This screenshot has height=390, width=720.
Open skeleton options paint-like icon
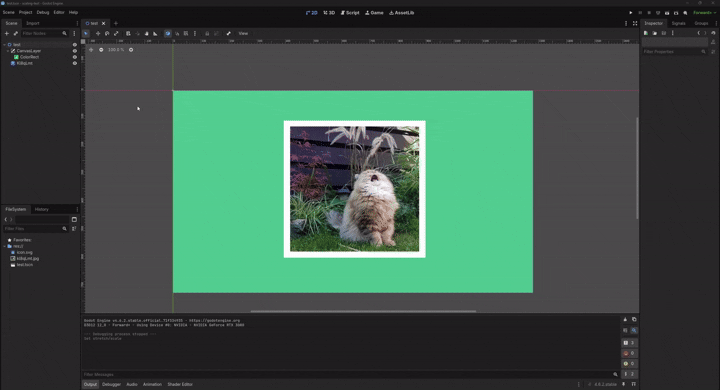229,34
